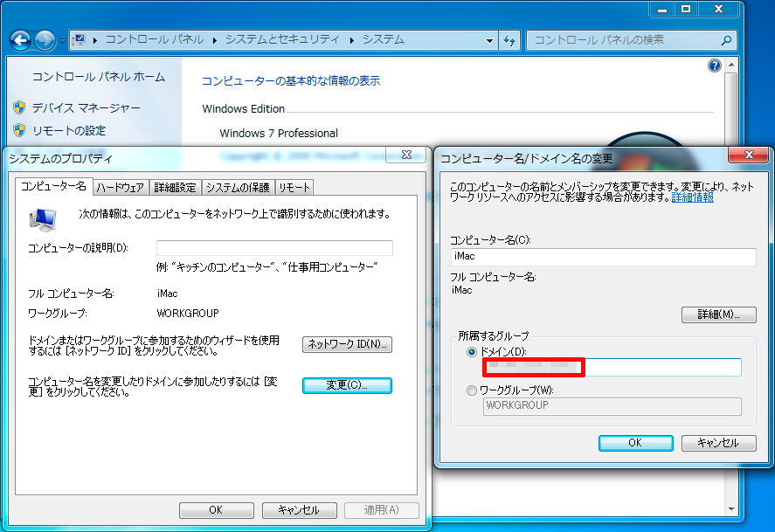Click the forward navigation arrow
Screen dimensions: 775x532
click(x=43, y=40)
